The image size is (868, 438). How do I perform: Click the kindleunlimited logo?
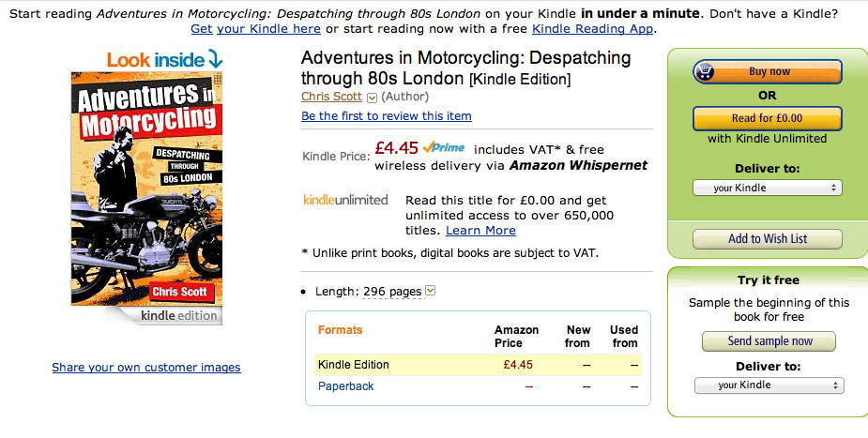345,200
